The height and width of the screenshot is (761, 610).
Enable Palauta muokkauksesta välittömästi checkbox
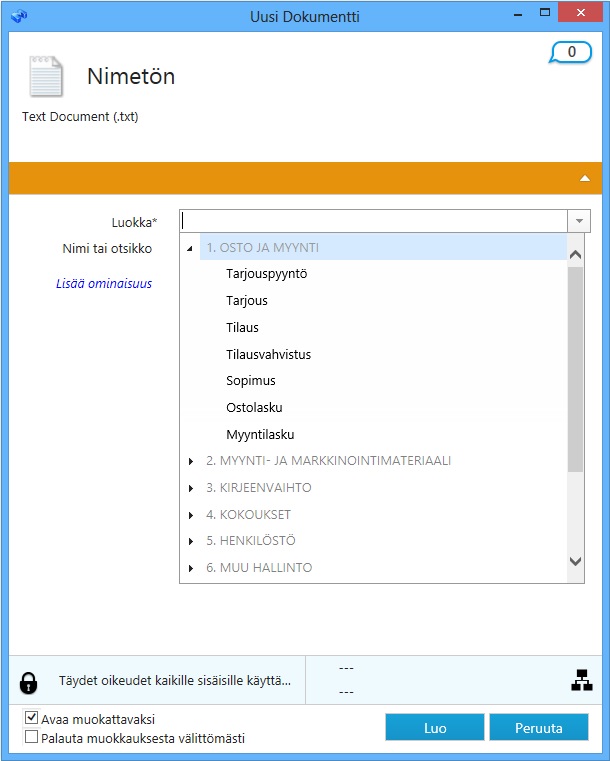click(x=31, y=737)
